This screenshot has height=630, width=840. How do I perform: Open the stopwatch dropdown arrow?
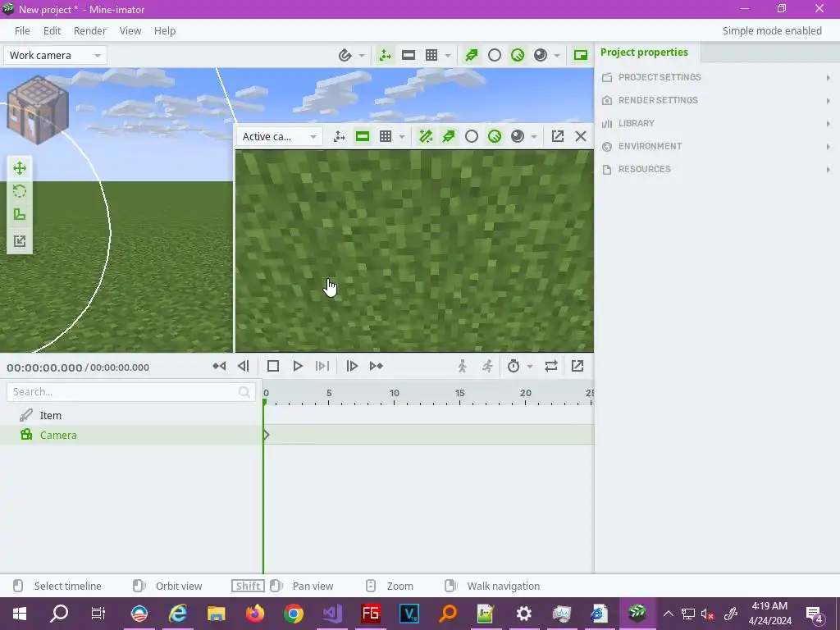coord(530,366)
